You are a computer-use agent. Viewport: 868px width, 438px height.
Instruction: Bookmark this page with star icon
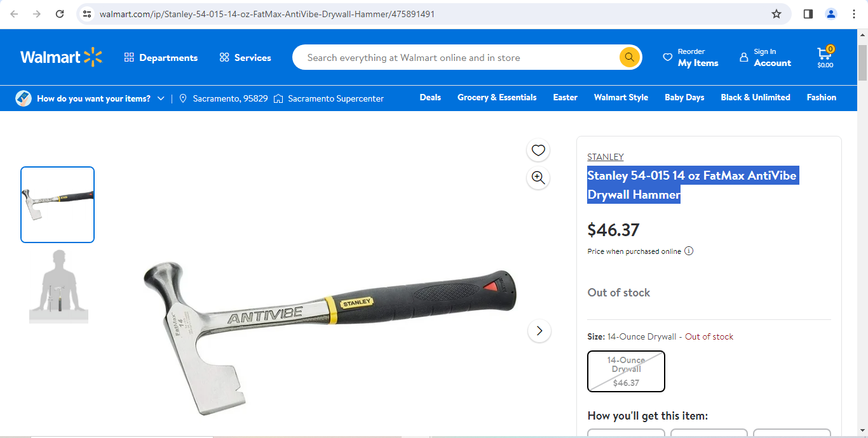click(x=776, y=14)
